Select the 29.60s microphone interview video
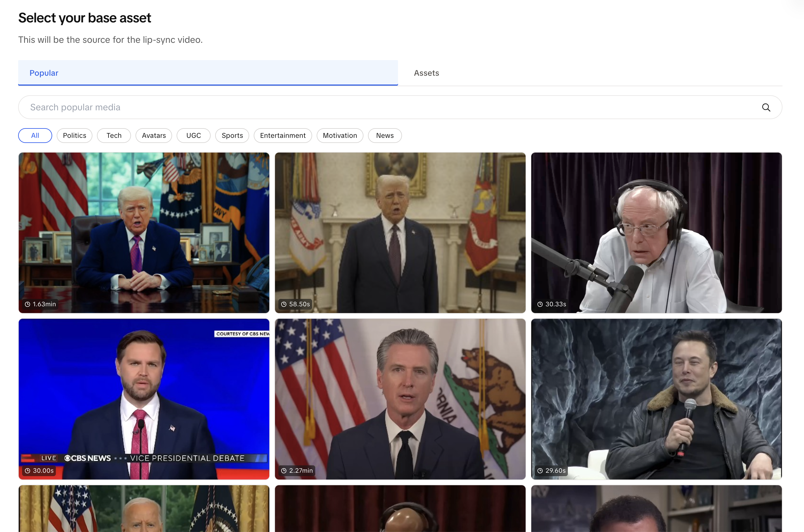Image resolution: width=804 pixels, height=532 pixels. (657, 399)
